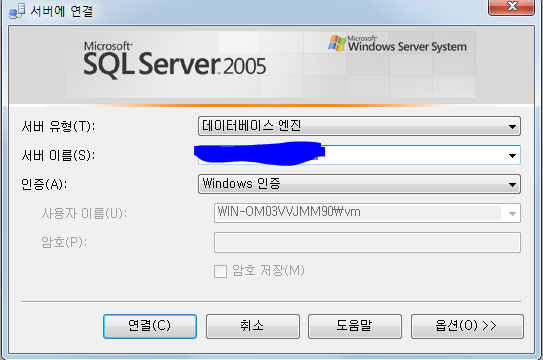This screenshot has width=543, height=360.
Task: Toggle the 암호 저장(M) checkbox
Action: coord(221,271)
